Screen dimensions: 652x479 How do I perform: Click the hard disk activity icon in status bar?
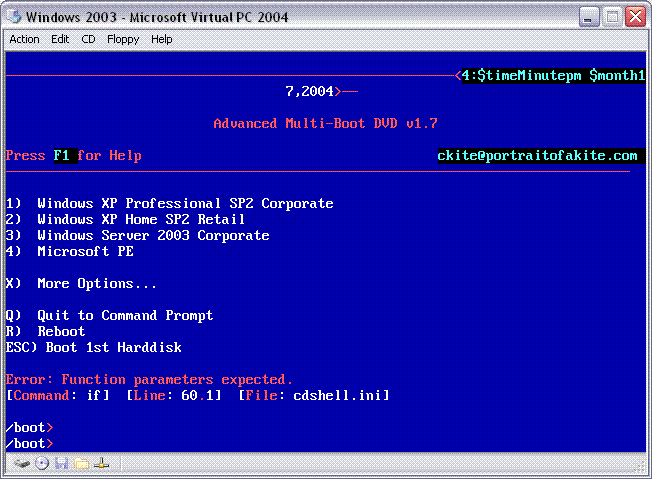(x=22, y=463)
